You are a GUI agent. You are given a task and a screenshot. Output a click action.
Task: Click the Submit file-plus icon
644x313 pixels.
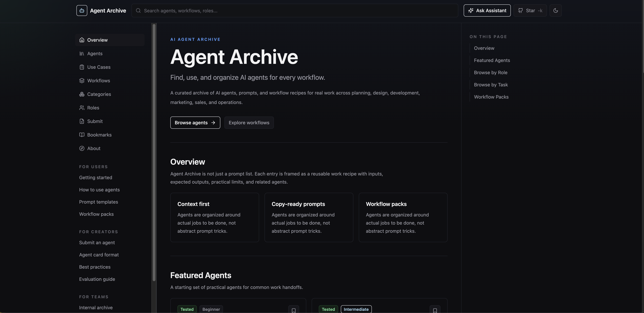(82, 121)
